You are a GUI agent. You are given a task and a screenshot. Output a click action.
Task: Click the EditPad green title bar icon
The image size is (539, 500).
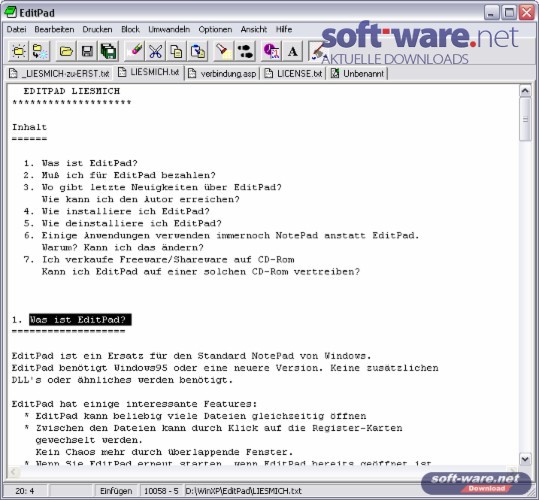tap(10, 12)
